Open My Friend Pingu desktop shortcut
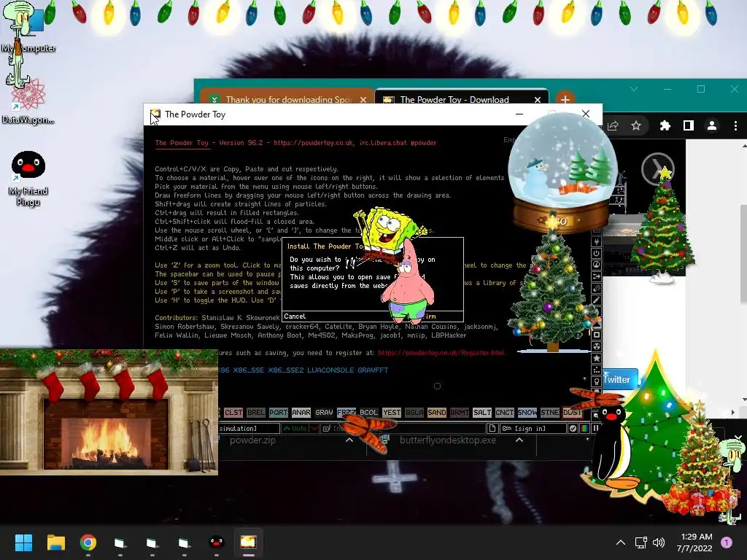Image resolution: width=747 pixels, height=560 pixels. click(x=28, y=179)
